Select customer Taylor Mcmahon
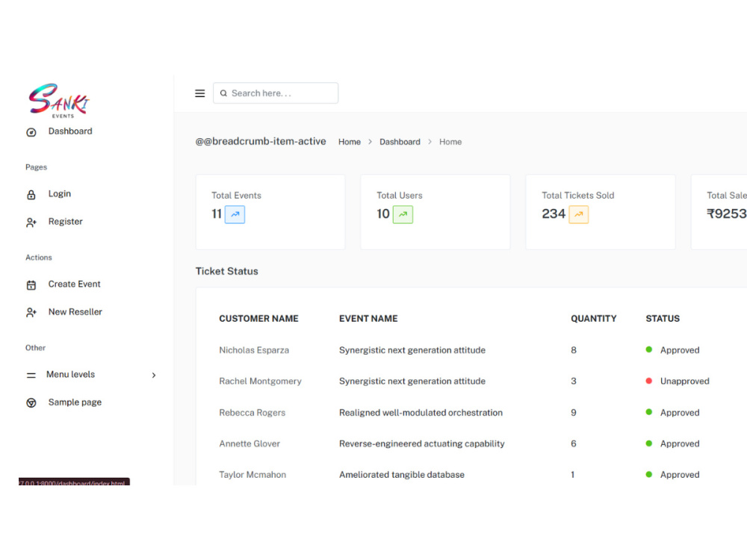The image size is (747, 560). pos(252,475)
